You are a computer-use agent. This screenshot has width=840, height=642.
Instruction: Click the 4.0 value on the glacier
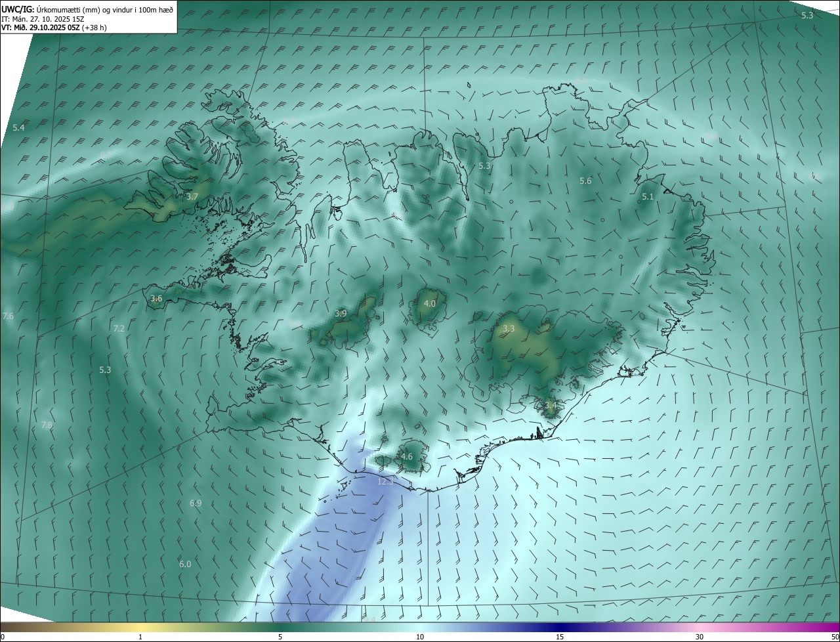tap(430, 304)
